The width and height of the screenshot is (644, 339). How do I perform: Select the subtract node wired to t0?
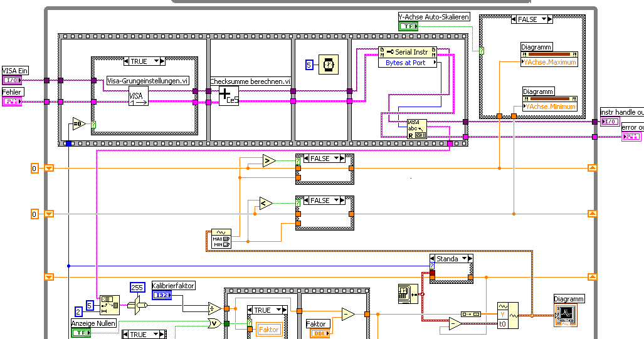click(x=455, y=324)
